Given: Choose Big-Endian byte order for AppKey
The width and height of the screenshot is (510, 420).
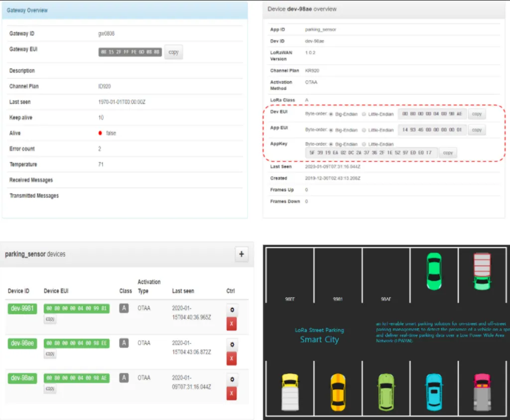Looking at the screenshot, I should (x=331, y=144).
